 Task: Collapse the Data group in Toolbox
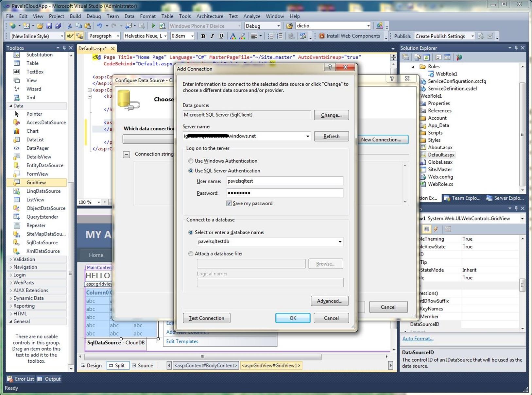(x=11, y=106)
